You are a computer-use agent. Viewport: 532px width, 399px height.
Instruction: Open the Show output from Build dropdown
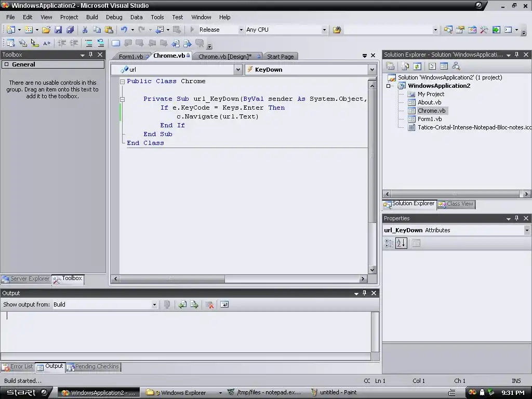pos(154,304)
